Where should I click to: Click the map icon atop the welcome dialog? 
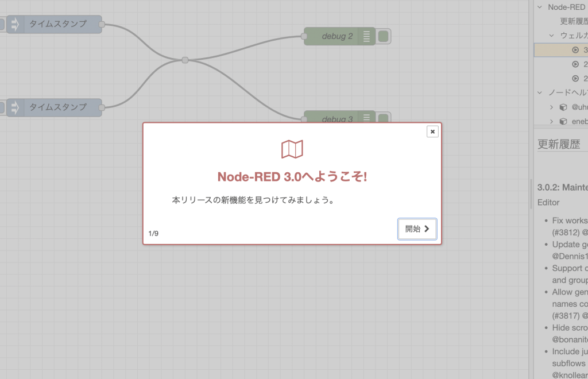pos(293,148)
